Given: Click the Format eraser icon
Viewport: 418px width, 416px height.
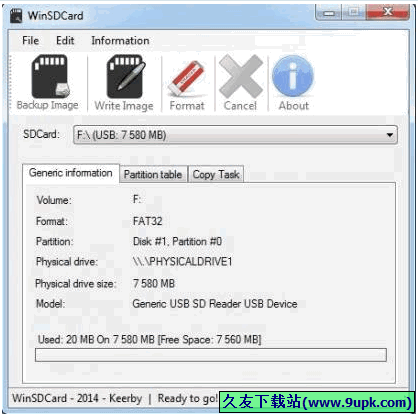Looking at the screenshot, I should 187,79.
